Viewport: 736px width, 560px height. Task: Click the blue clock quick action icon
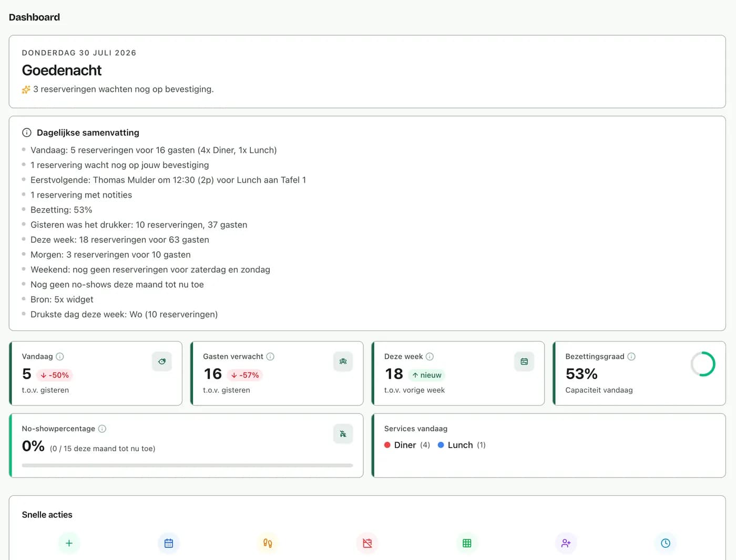point(666,543)
